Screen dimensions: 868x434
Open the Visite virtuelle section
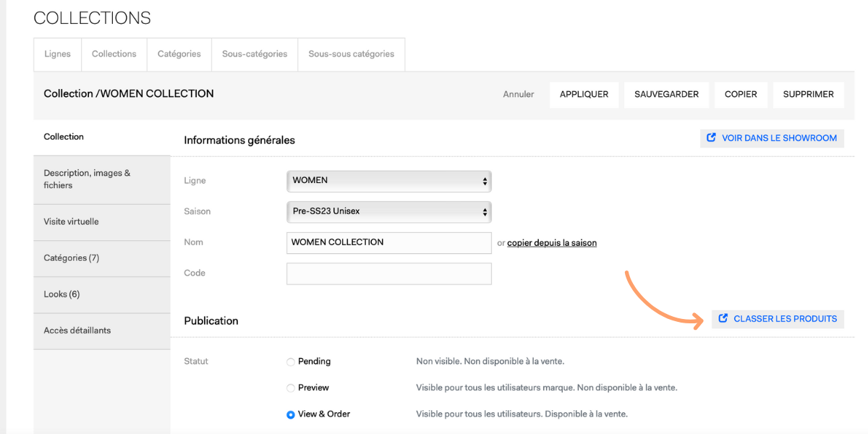click(102, 222)
